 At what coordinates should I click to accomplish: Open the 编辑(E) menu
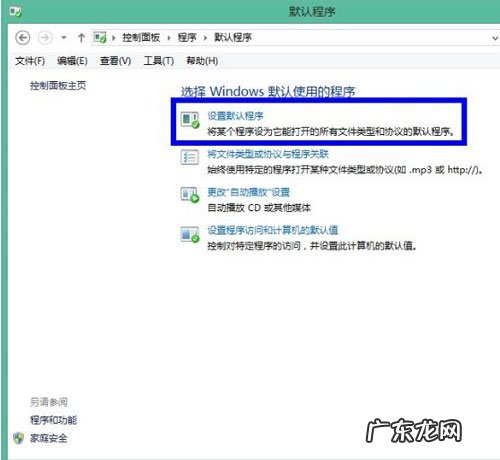coord(72,61)
